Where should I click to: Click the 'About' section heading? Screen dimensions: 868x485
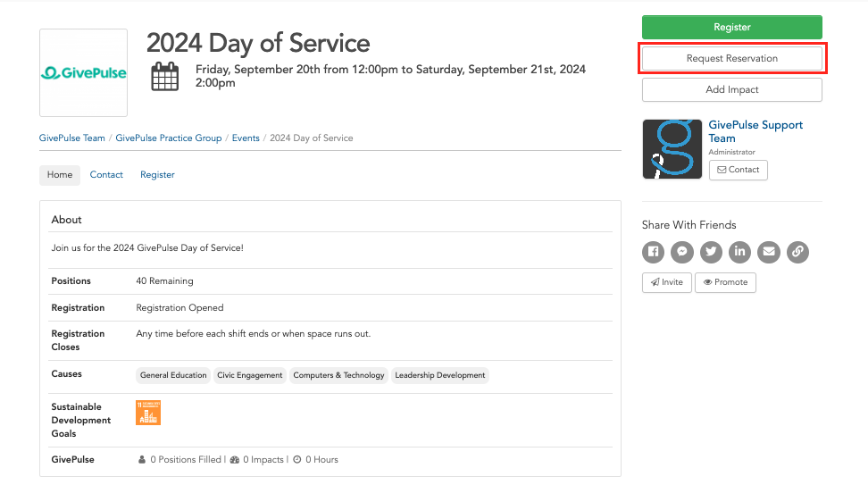(66, 220)
